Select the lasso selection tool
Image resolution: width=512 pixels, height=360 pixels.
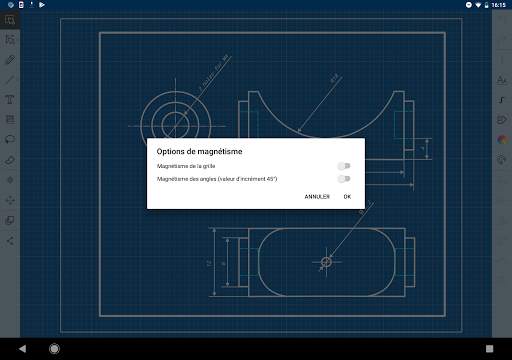(10, 139)
